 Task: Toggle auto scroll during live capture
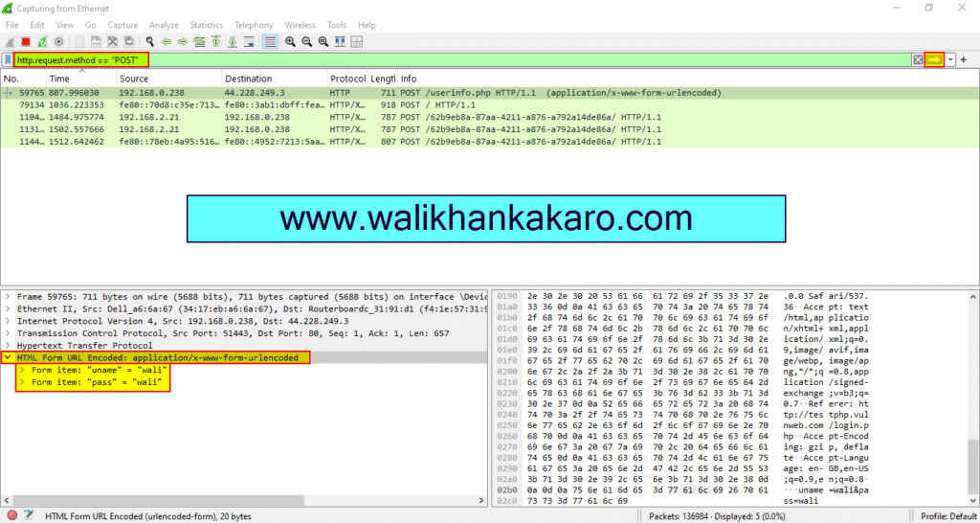point(249,42)
